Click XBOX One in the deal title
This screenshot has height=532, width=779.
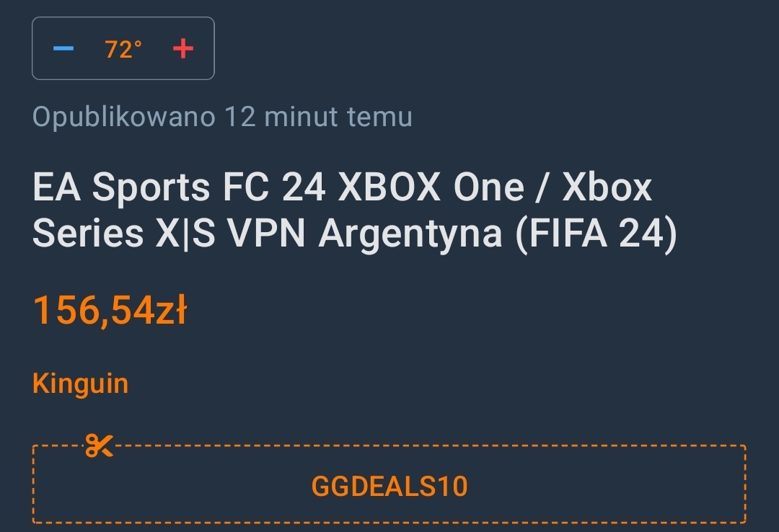pyautogui.click(x=431, y=187)
